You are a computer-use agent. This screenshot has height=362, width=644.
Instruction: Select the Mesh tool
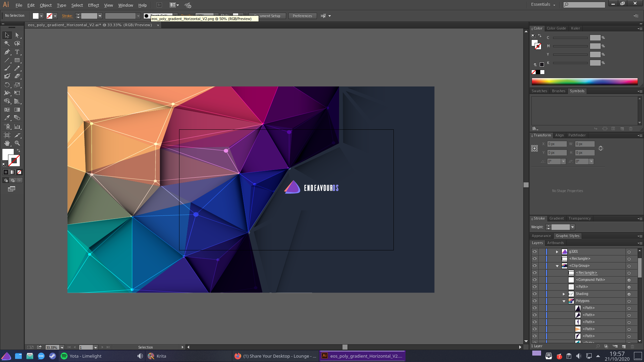tap(7, 110)
